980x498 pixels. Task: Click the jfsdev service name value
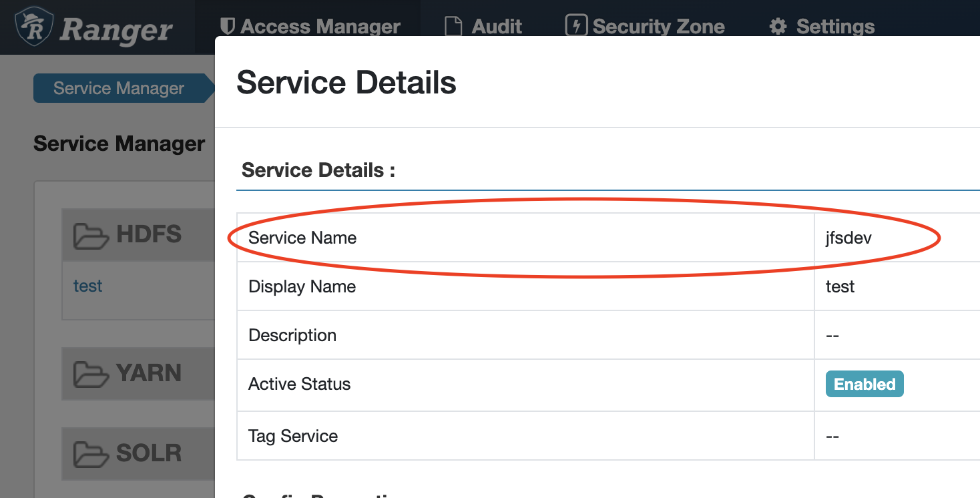tap(848, 238)
